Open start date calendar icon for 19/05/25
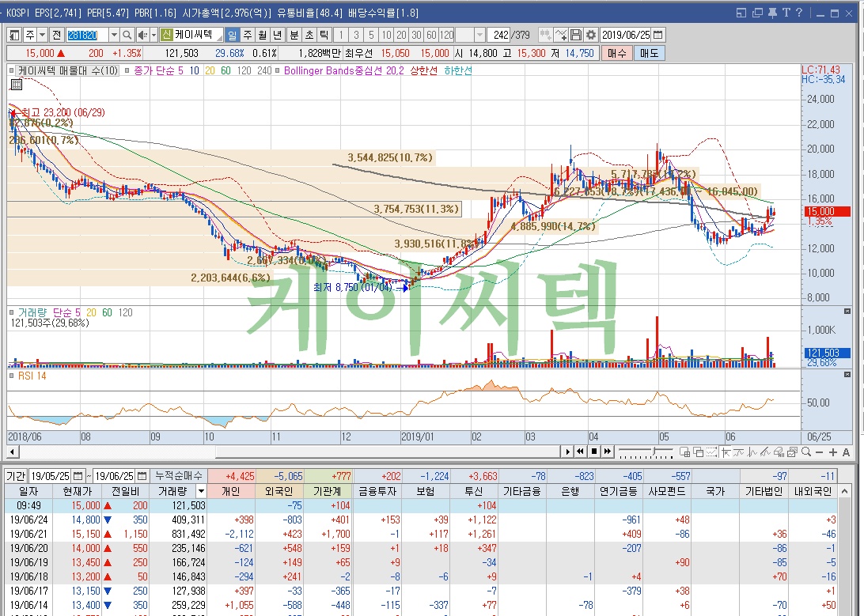 click(78, 475)
